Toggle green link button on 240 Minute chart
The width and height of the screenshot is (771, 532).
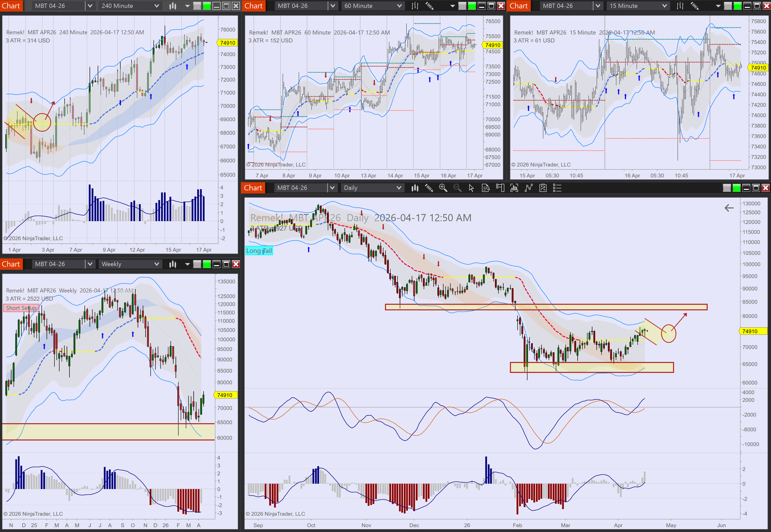click(x=207, y=6)
